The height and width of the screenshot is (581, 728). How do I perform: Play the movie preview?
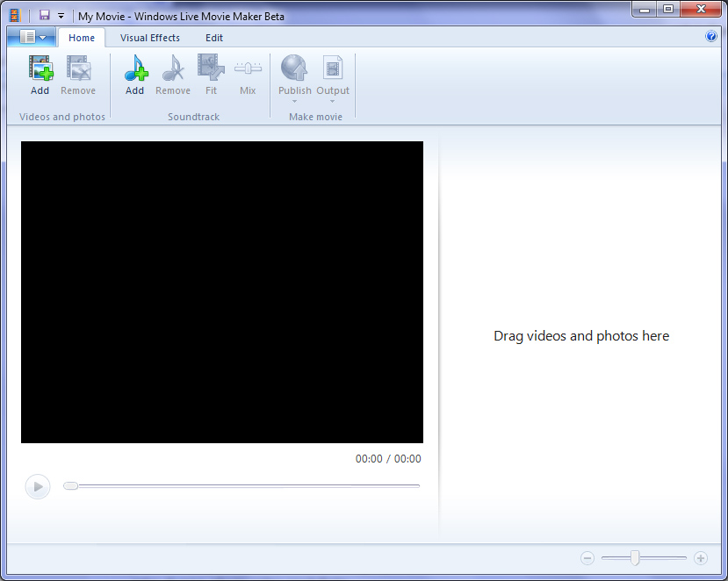[x=38, y=486]
